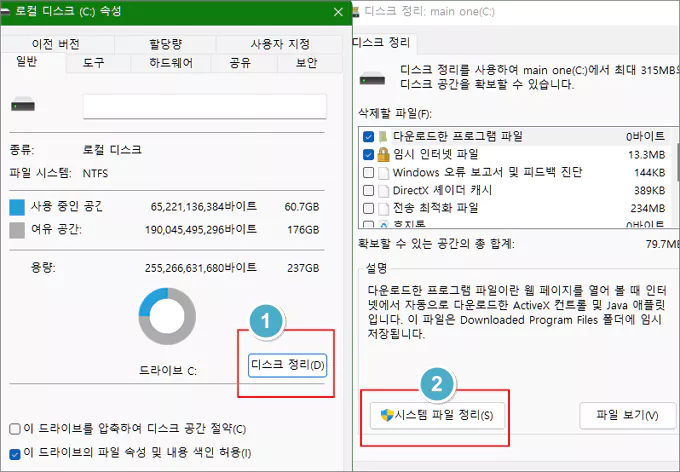Check 전송 최적화 파일 checkbox
Viewport: 680px width, 472px height.
368,208
